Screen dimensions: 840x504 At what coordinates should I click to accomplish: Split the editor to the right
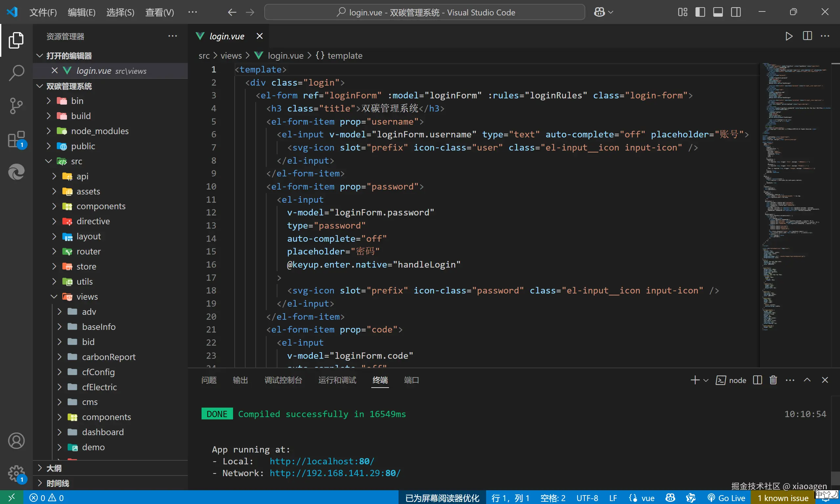(807, 36)
